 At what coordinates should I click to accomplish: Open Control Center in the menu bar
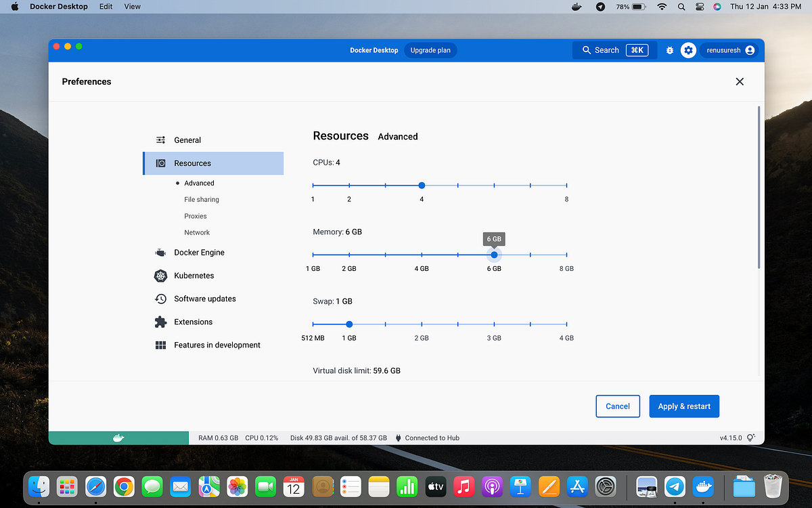(700, 7)
